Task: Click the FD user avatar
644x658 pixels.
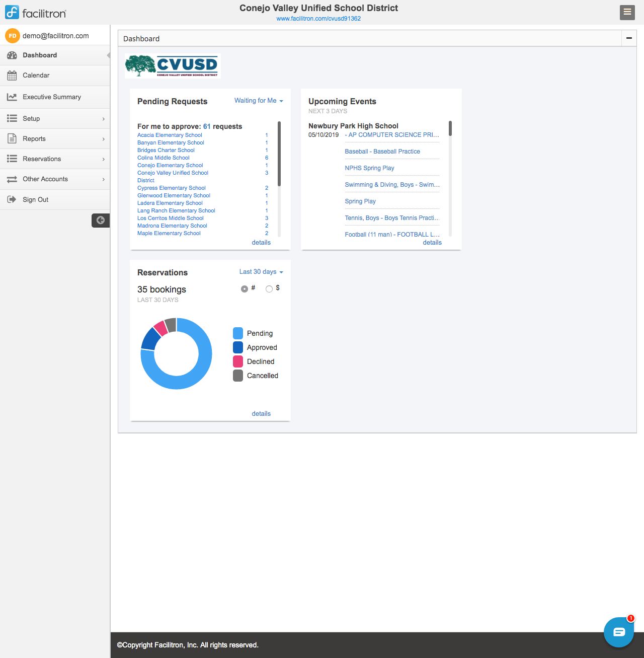Action: [13, 36]
